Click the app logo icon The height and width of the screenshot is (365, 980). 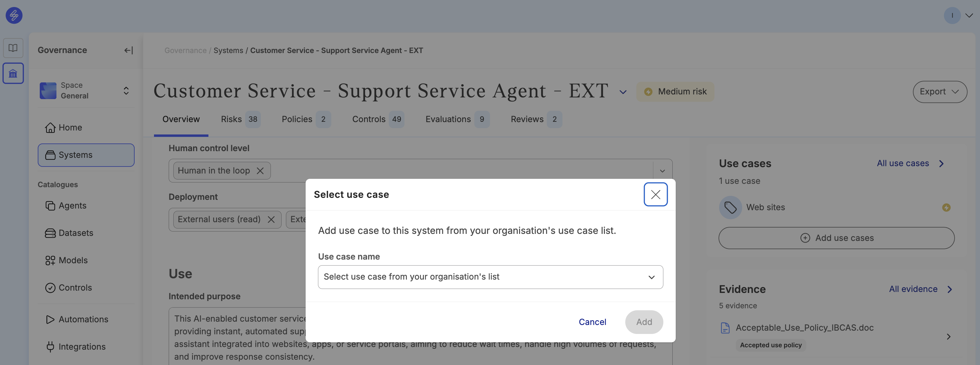(x=14, y=16)
